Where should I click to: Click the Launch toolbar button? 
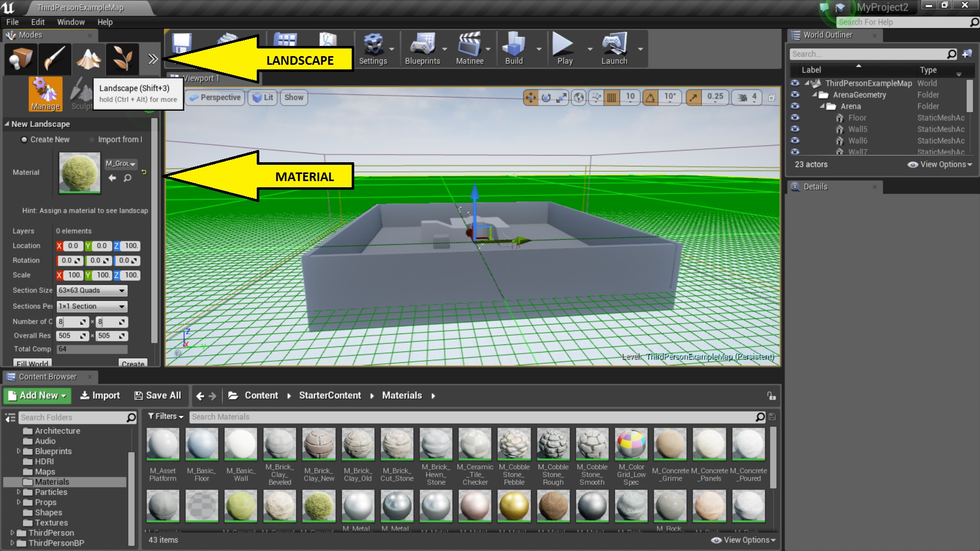pyautogui.click(x=614, y=49)
